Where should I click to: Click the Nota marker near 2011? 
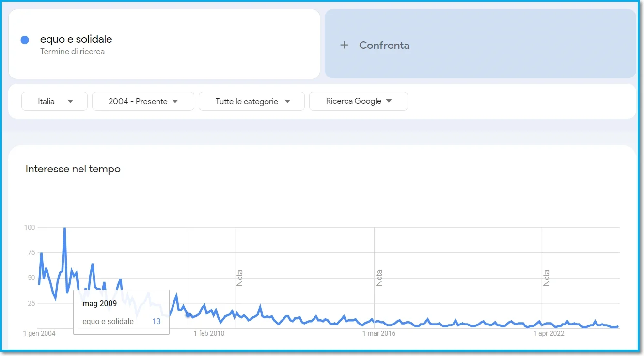[240, 278]
